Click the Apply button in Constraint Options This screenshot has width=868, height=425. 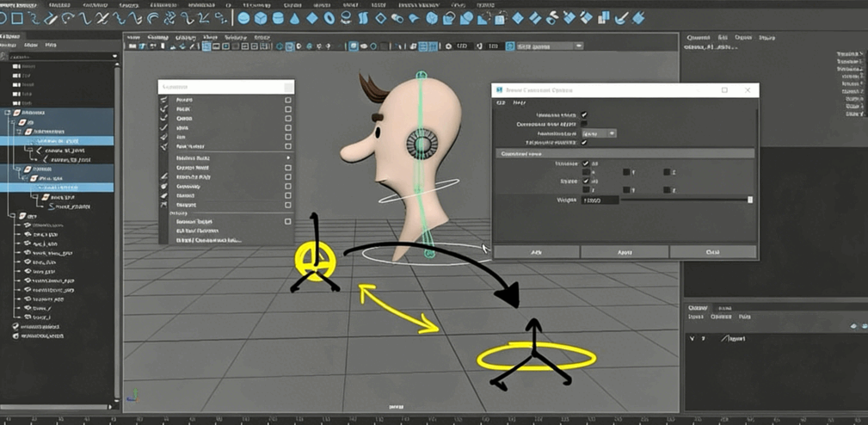click(x=625, y=252)
